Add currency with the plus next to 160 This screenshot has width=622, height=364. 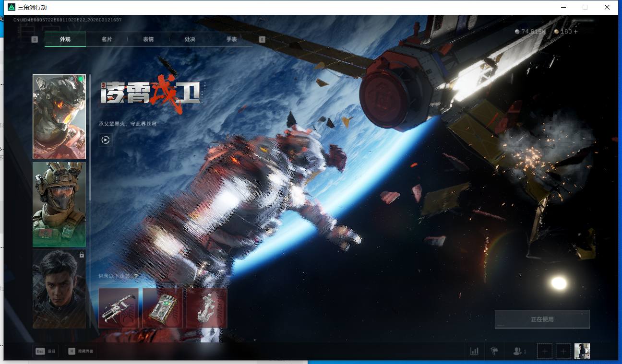click(x=576, y=32)
